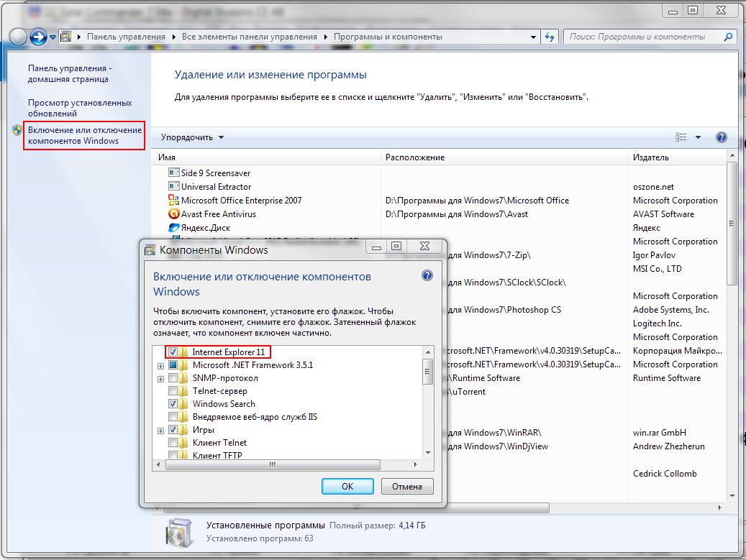
Task: Select the win.rar GmbH publisher cell
Action: 660,433
